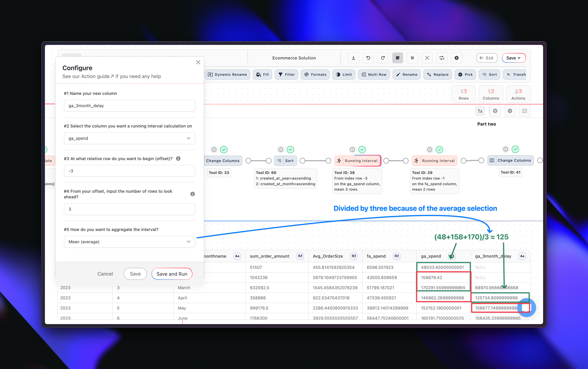
Task: Click the zoom out minus icon
Action: (510, 111)
